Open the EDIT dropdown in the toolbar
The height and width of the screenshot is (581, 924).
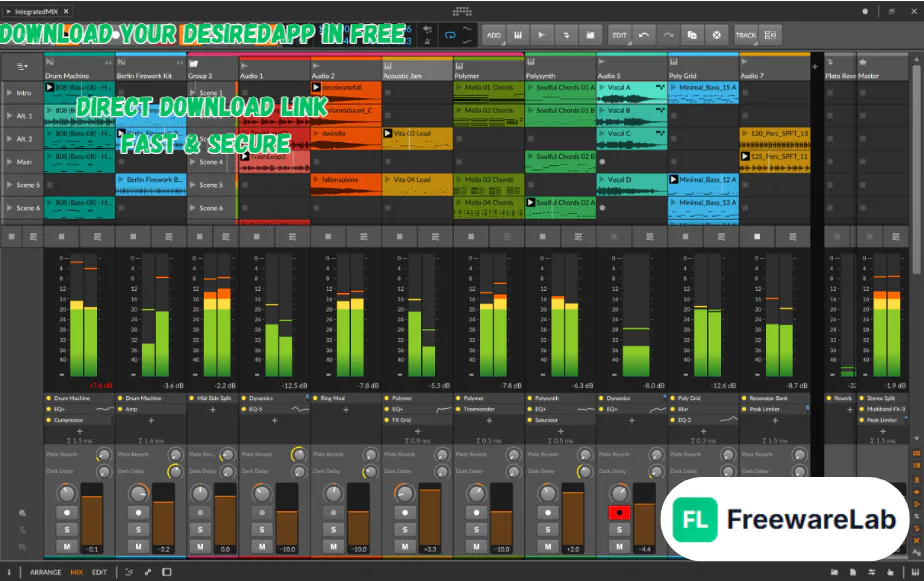[620, 34]
